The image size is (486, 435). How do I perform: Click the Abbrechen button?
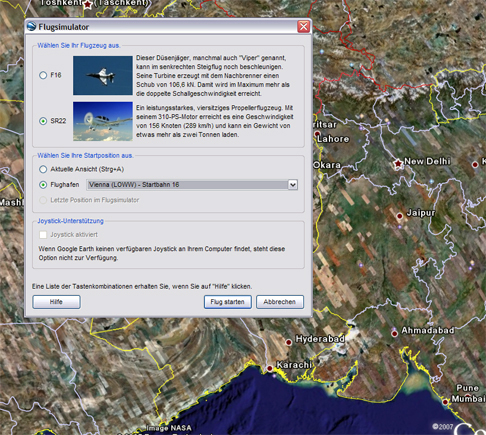(x=280, y=302)
